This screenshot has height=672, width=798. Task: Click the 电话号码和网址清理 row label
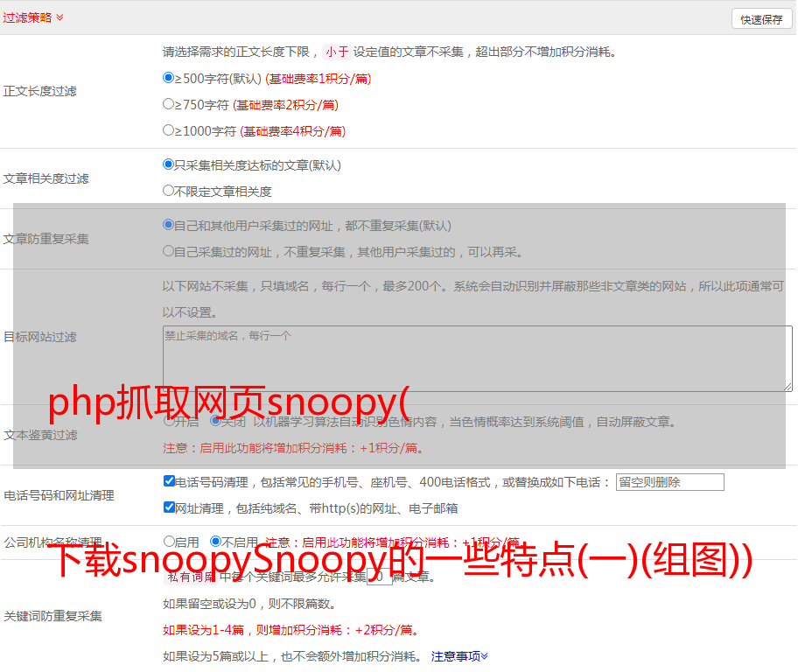[x=59, y=495]
